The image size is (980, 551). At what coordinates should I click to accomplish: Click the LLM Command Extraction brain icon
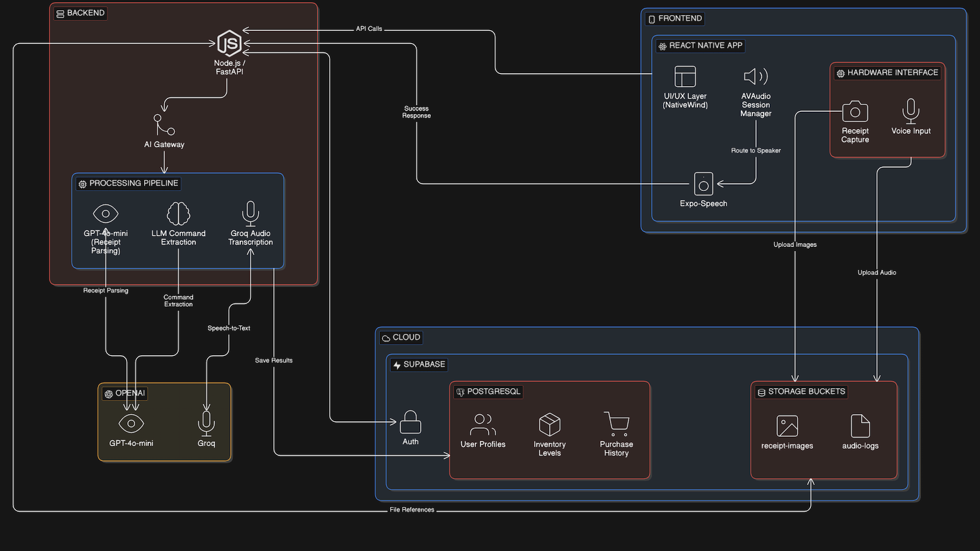pyautogui.click(x=178, y=213)
